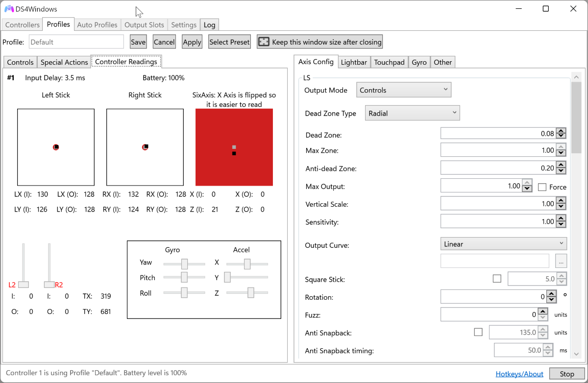Increase Max Zone with its up arrow

tap(561, 147)
